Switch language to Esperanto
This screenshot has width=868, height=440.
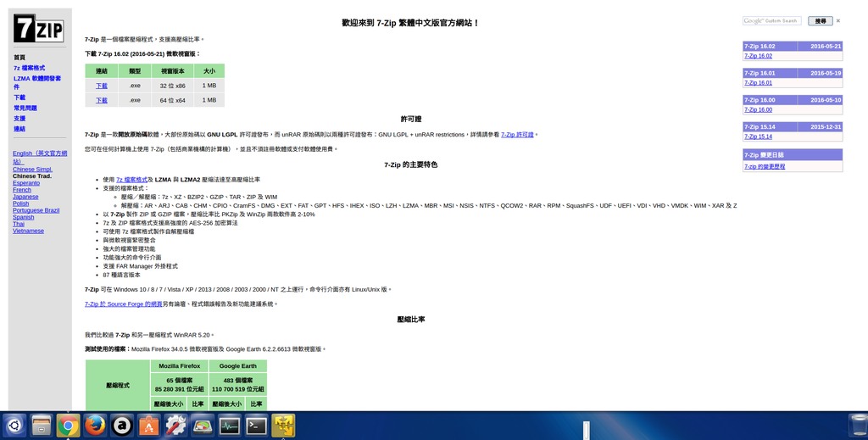26,182
